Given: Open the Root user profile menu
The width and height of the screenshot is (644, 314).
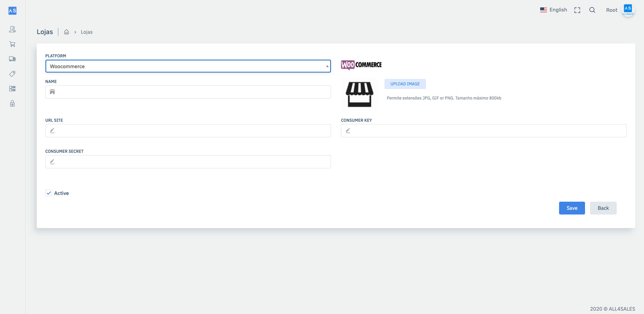Looking at the screenshot, I should pyautogui.click(x=620, y=10).
